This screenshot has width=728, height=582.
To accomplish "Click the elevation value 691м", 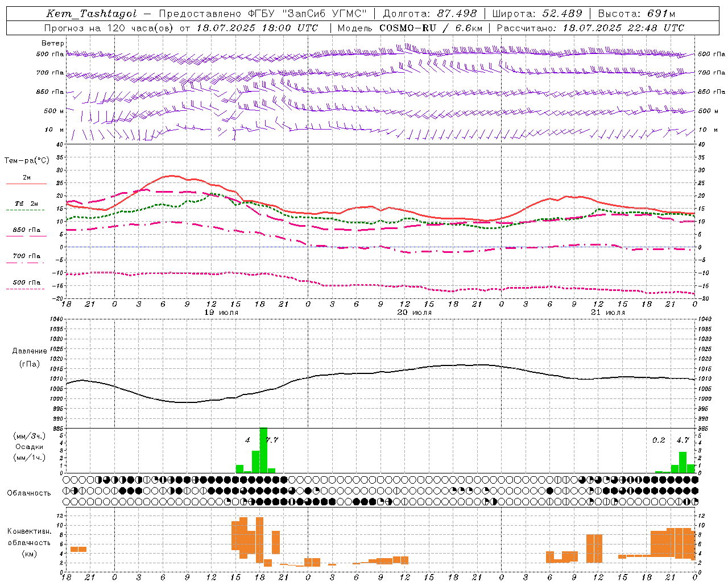I will coord(660,14).
